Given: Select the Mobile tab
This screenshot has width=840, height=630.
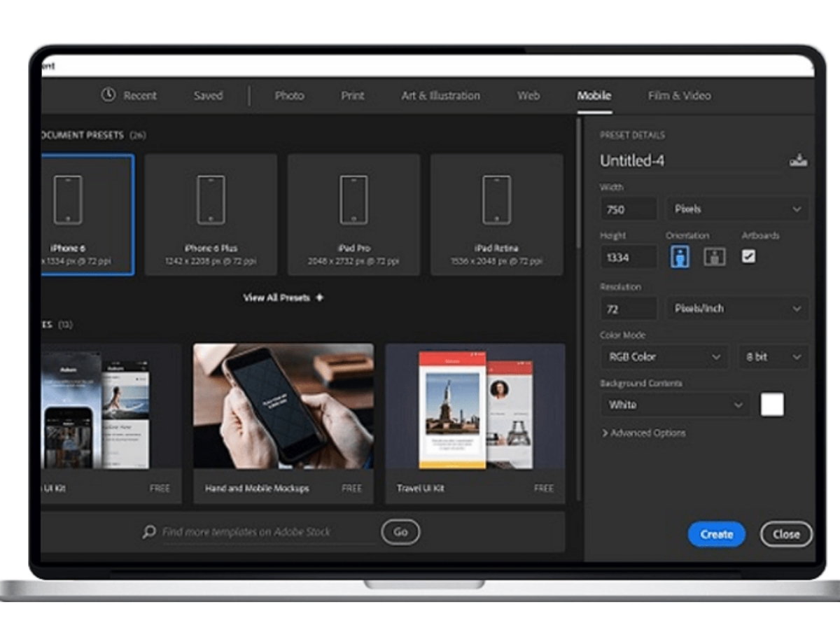Looking at the screenshot, I should 594,96.
